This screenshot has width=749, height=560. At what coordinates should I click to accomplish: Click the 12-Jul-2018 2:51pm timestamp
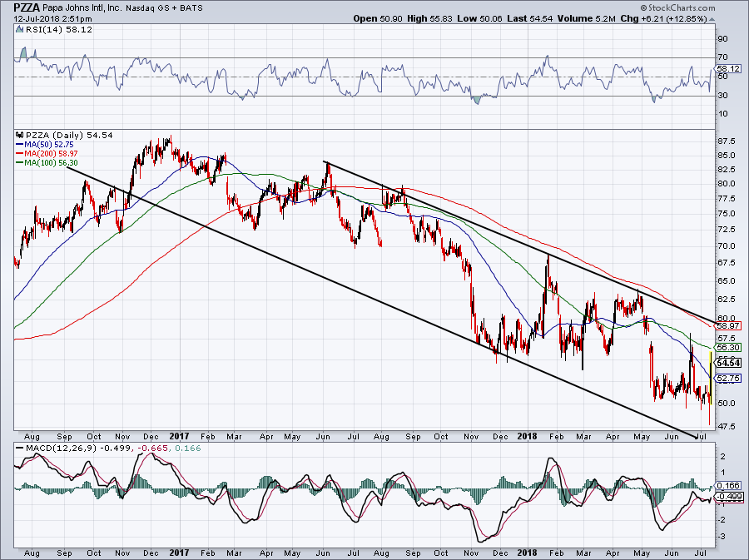(x=52, y=18)
